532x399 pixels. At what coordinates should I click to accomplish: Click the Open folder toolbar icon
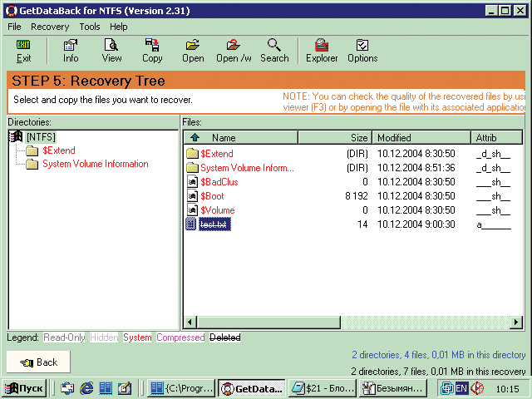(193, 45)
